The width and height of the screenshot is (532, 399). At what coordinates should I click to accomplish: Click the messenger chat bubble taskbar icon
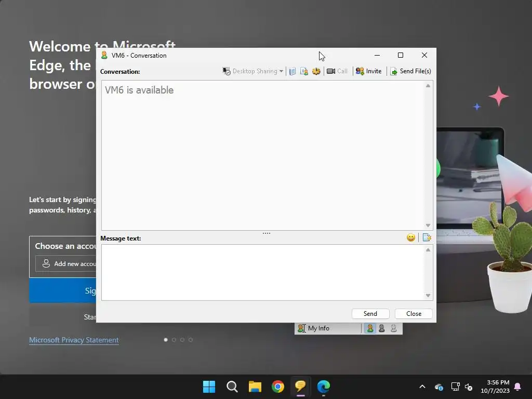tap(301, 387)
